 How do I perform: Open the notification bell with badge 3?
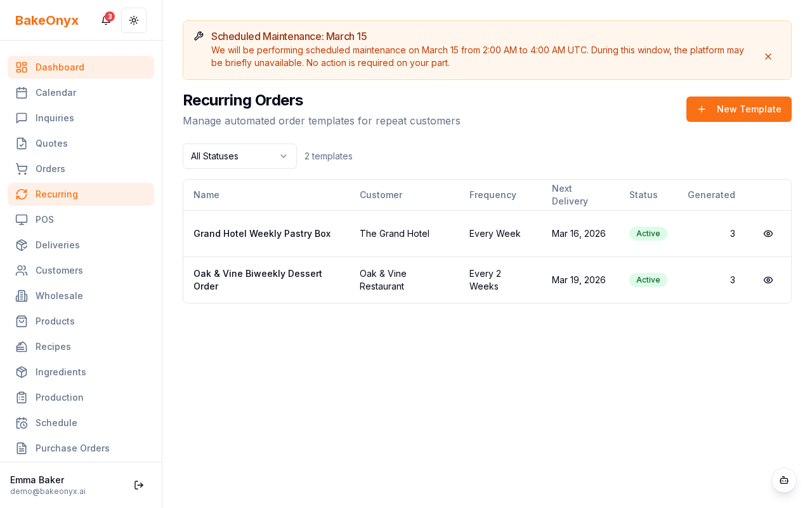pos(105,20)
